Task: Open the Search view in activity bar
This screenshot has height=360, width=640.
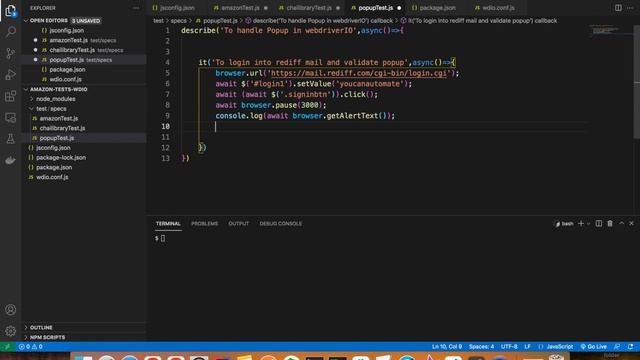Action: (x=11, y=31)
